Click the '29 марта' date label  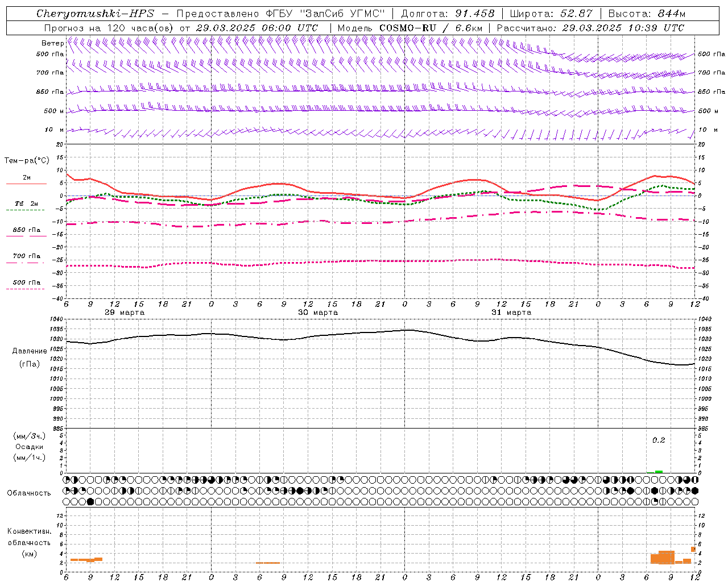125,313
